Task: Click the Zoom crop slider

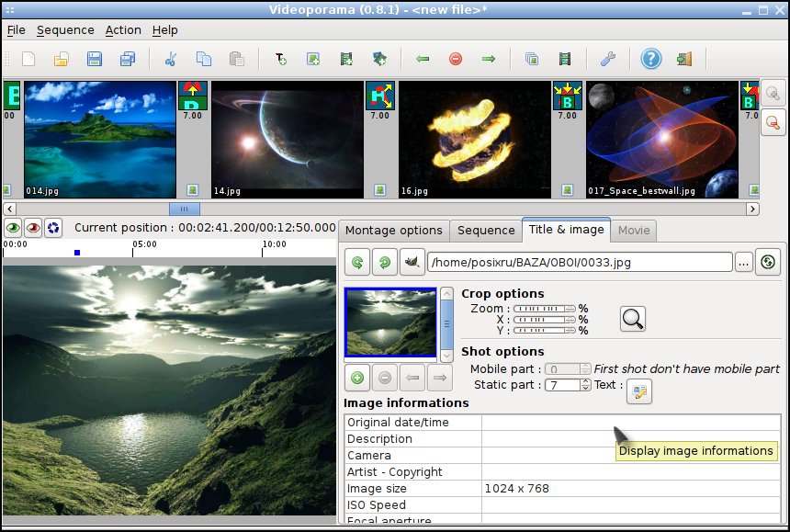Action: [x=544, y=309]
